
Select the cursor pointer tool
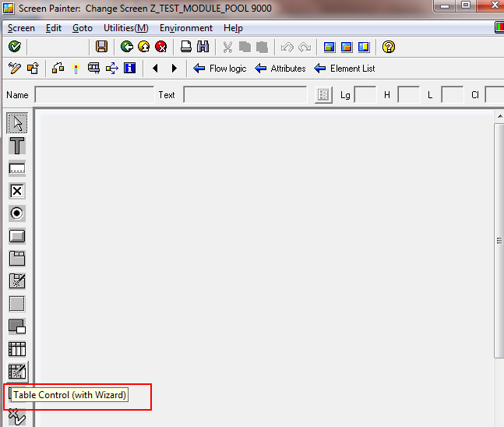coord(17,123)
